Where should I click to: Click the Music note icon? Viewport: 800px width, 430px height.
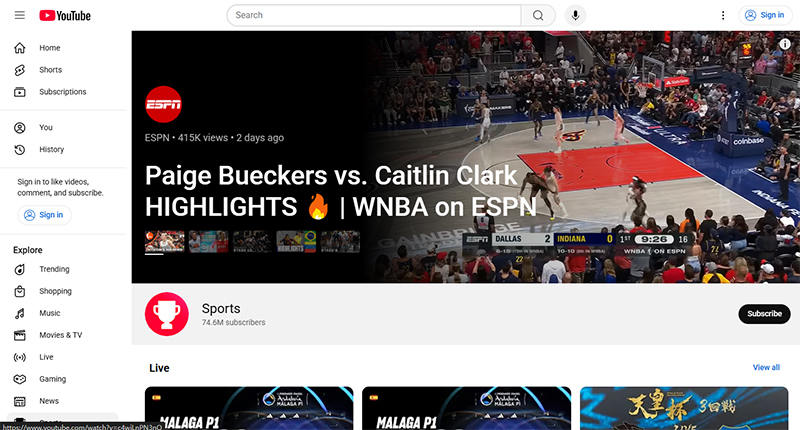pos(19,313)
